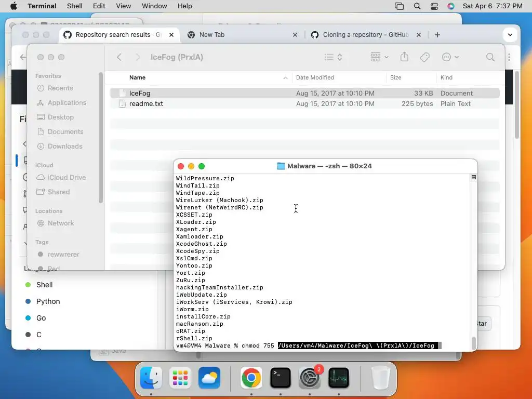Click the Stage Manager menu bar icon
The width and height of the screenshot is (532, 399).
click(400, 6)
